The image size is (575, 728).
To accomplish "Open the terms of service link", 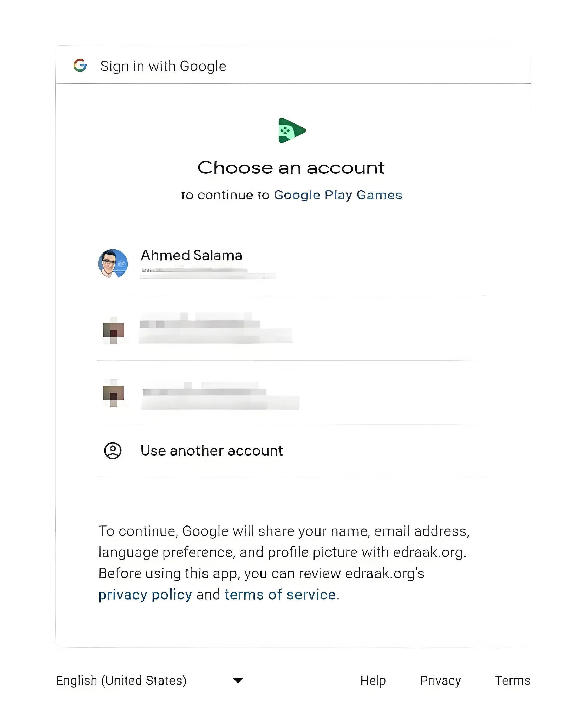I will coord(280,595).
